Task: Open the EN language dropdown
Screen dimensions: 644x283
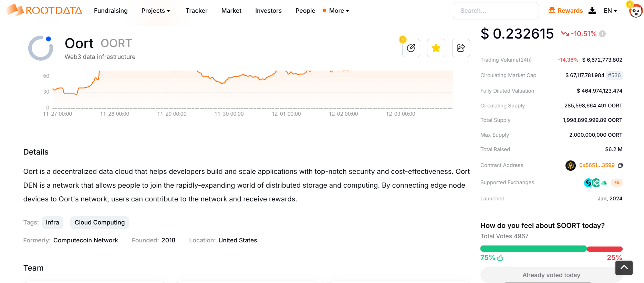Action: (610, 11)
